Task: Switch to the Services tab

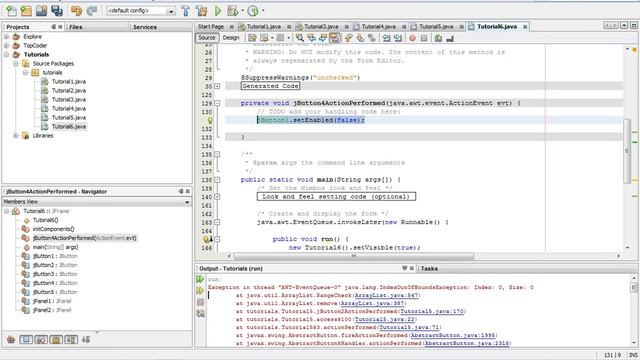Action: pos(145,27)
